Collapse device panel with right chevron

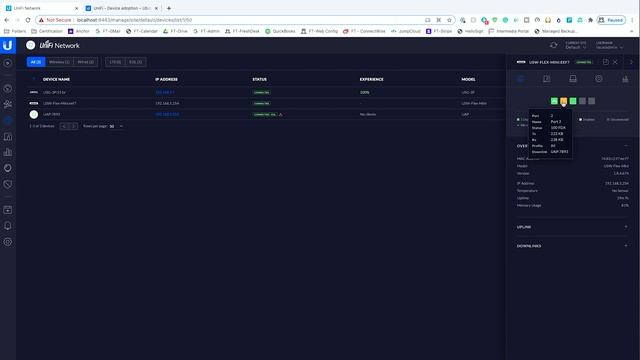631,62
